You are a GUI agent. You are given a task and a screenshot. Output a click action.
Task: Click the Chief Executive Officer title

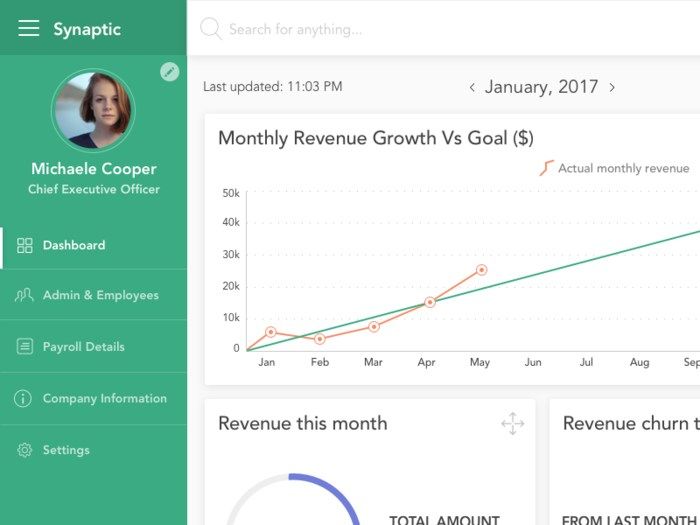tap(94, 189)
